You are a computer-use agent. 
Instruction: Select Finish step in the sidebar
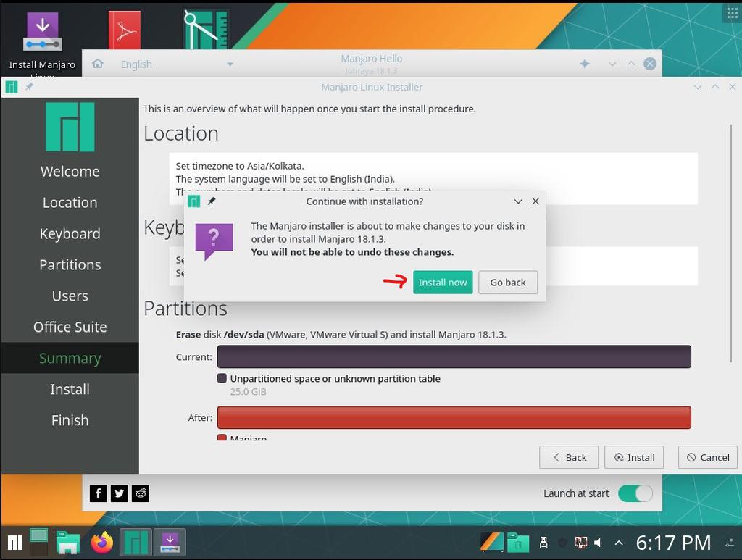tap(70, 420)
